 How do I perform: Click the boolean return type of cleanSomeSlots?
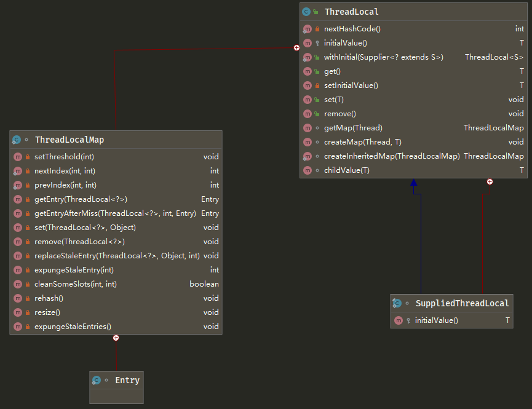(x=204, y=284)
